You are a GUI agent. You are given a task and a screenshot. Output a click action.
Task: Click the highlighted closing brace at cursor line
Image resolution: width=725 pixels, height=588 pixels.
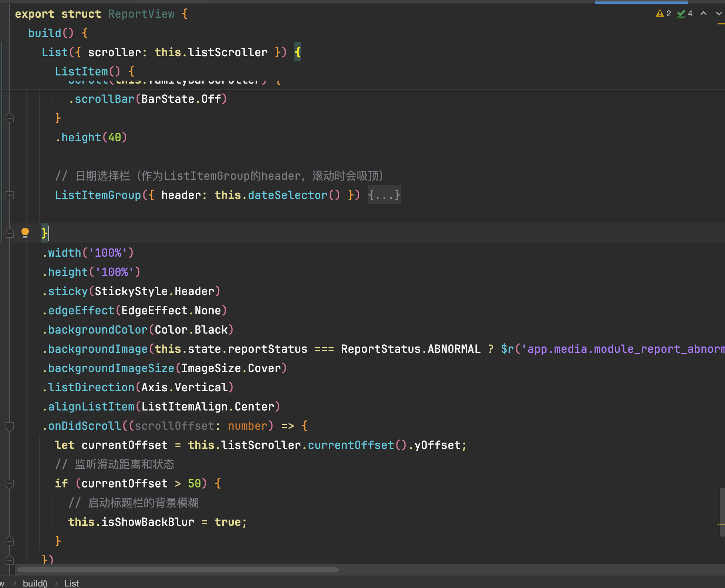click(45, 233)
